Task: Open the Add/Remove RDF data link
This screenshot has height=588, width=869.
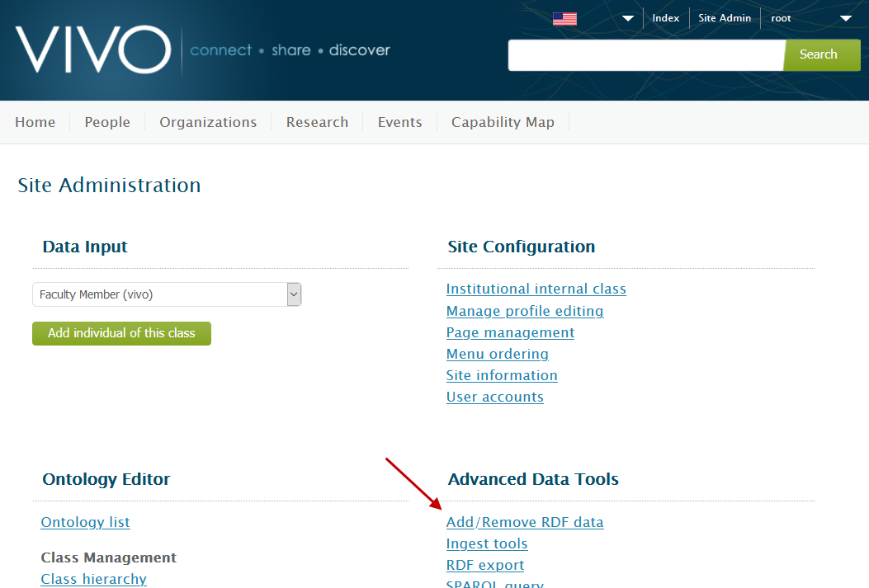Action: pyautogui.click(x=525, y=522)
